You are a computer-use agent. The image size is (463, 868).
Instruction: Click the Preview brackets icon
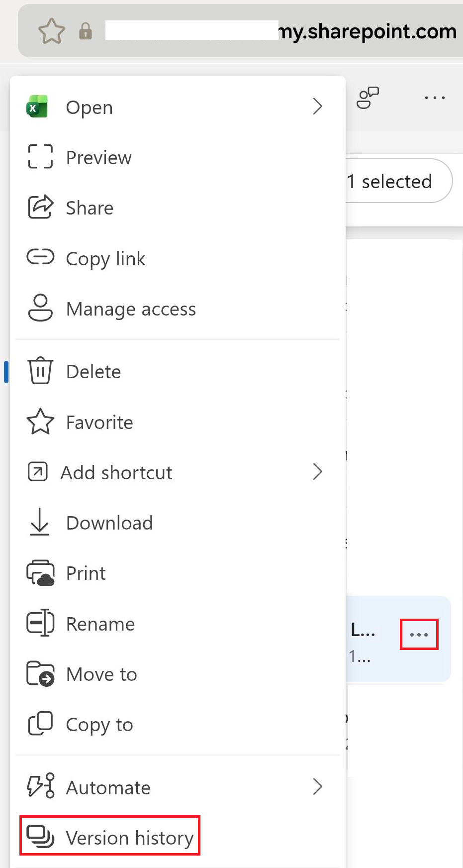pyautogui.click(x=40, y=157)
